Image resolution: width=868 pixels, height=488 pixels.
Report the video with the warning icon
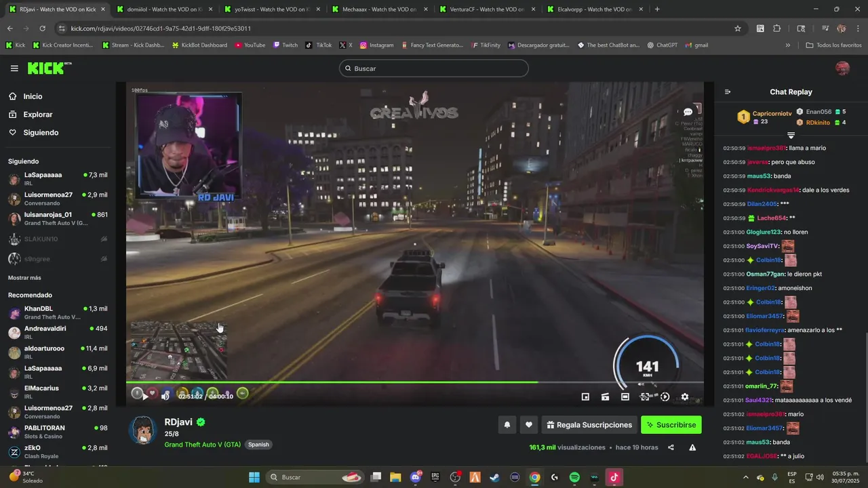[692, 447]
